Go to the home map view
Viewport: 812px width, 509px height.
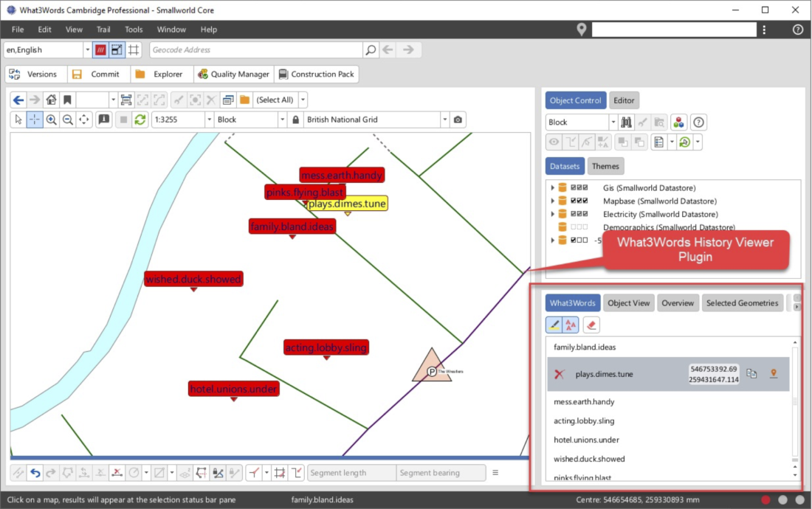point(51,100)
